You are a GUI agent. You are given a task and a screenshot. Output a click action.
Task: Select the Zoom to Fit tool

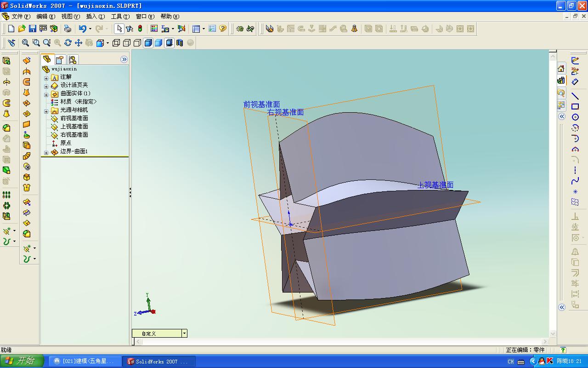click(25, 43)
